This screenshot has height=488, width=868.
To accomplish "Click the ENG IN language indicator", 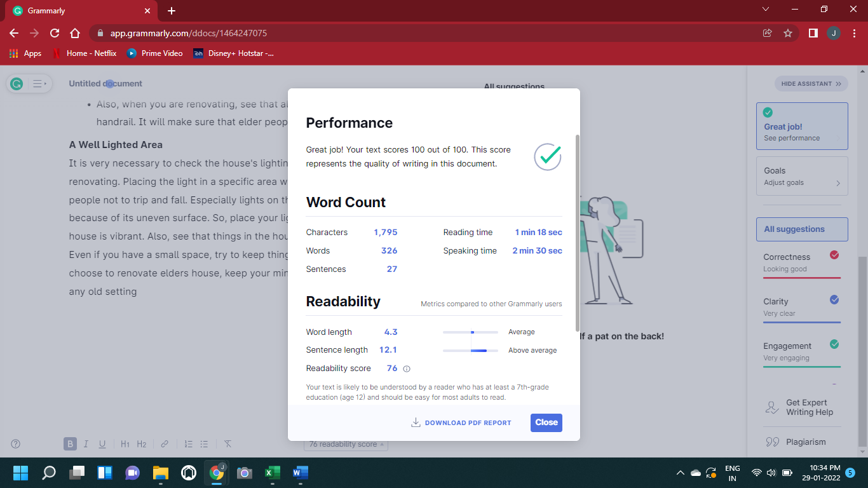I will (x=733, y=473).
